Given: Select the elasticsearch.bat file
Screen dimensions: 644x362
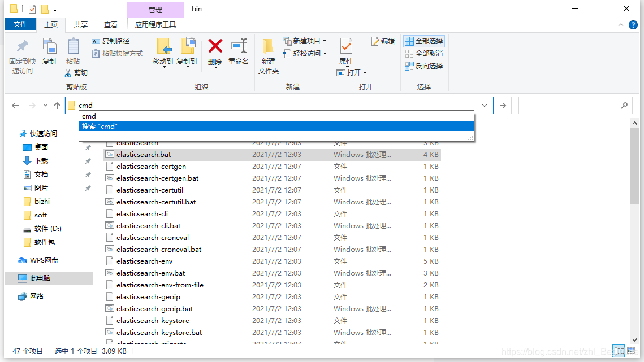Looking at the screenshot, I should (x=272, y=155).
